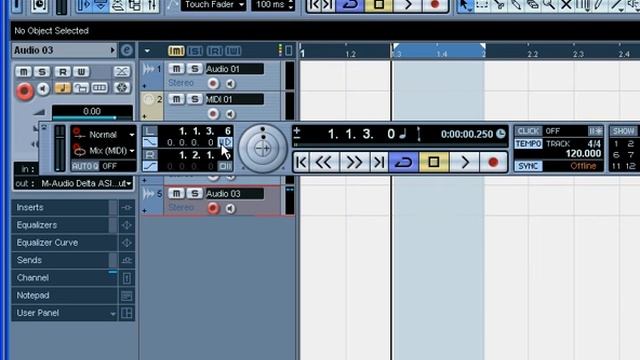
Task: Click Stop on the transport panel
Action: [x=433, y=162]
